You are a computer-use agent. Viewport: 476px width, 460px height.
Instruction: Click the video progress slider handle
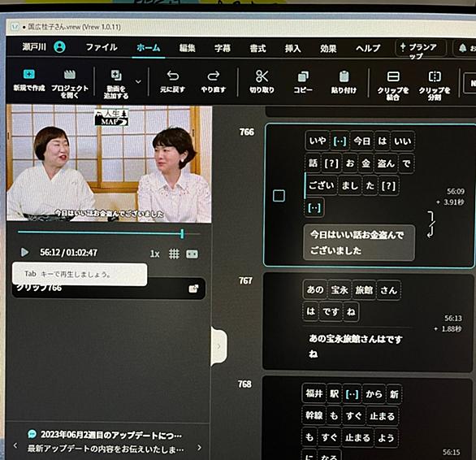[x=182, y=233]
